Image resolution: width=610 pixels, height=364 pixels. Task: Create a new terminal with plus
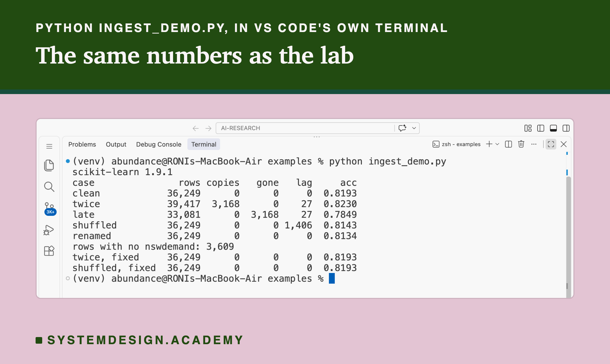(489, 144)
